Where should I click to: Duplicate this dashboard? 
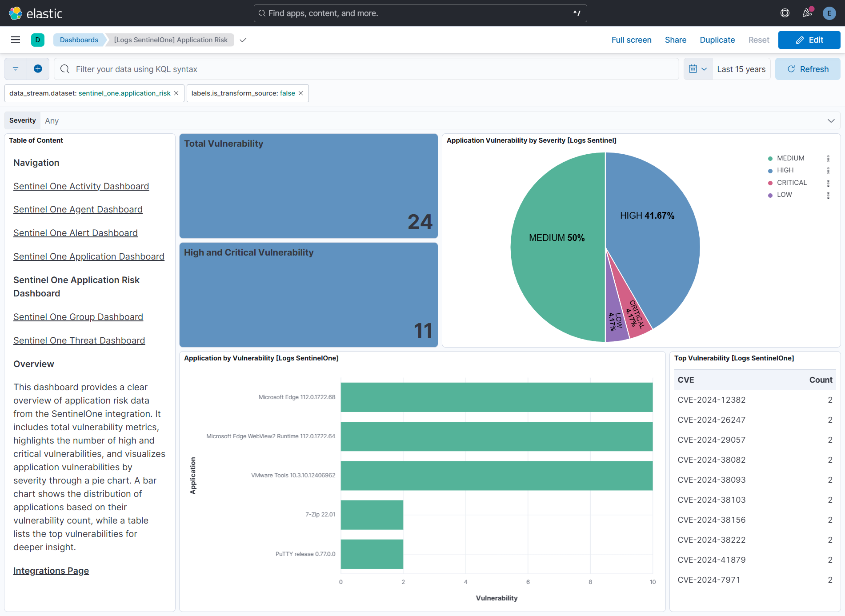pos(717,40)
